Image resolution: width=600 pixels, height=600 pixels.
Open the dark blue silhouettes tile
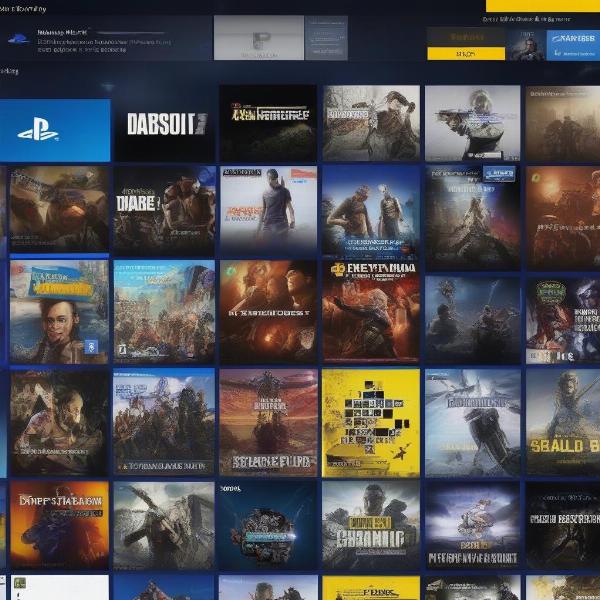(473, 320)
